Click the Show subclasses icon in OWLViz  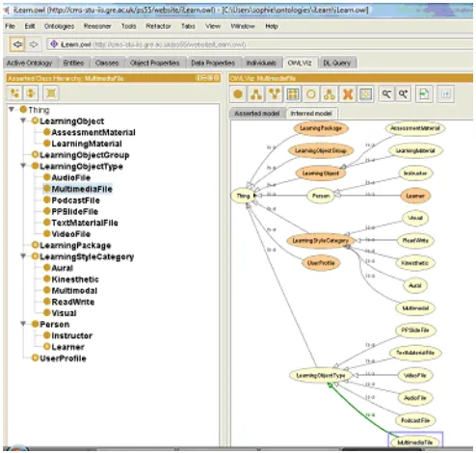point(256,94)
